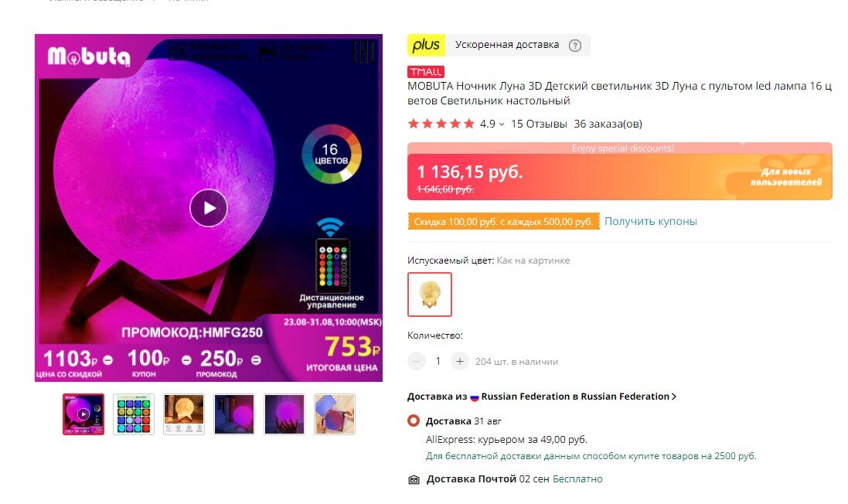
Task: Decrease quantity with the minus stepper
Action: click(417, 361)
